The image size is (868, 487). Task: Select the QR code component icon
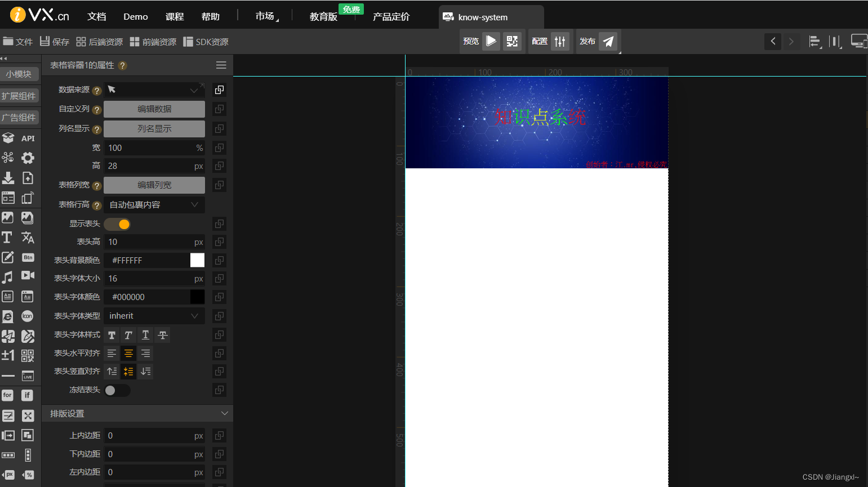pyautogui.click(x=28, y=355)
